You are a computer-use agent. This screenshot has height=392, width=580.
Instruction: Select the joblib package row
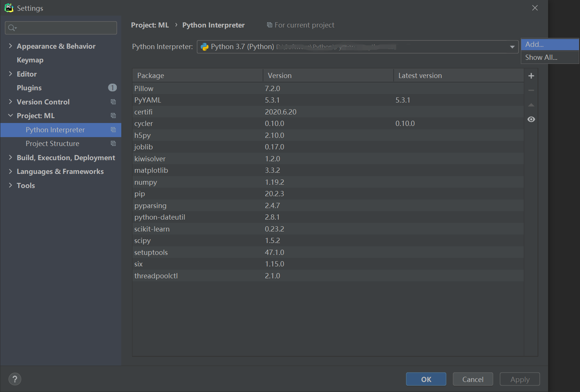(328, 147)
